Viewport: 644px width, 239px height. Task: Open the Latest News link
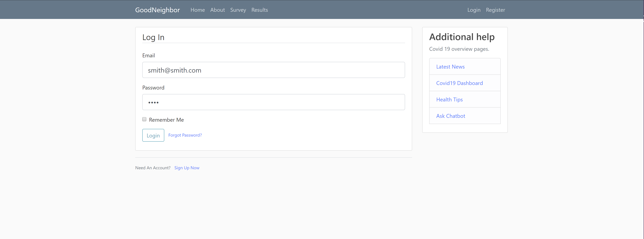coord(450,67)
